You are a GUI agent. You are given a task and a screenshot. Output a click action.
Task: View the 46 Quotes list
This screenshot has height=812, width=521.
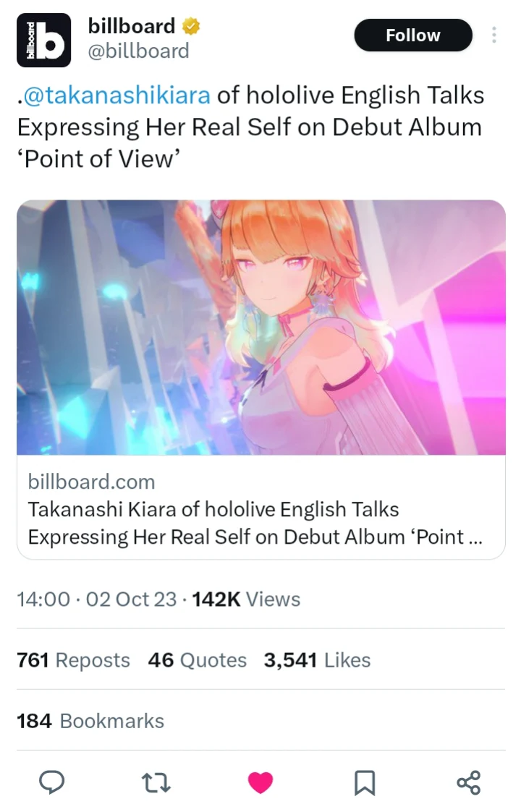(197, 660)
